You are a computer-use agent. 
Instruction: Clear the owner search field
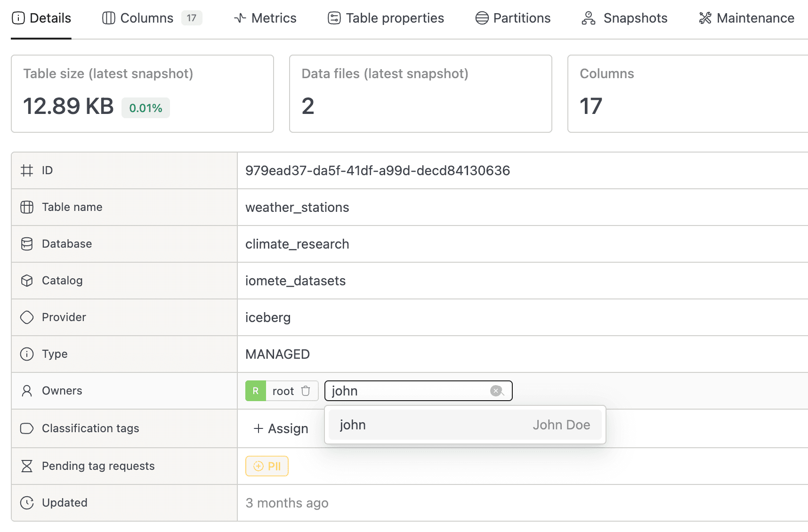pyautogui.click(x=496, y=391)
